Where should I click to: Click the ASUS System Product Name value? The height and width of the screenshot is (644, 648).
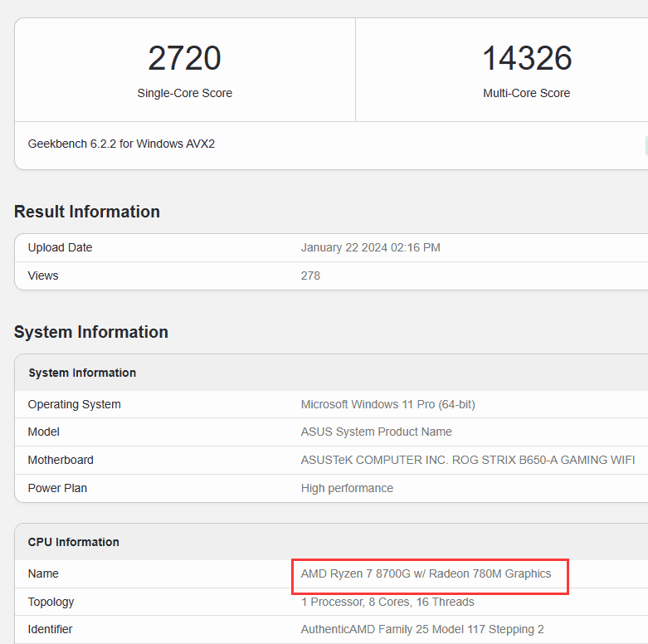(376, 432)
